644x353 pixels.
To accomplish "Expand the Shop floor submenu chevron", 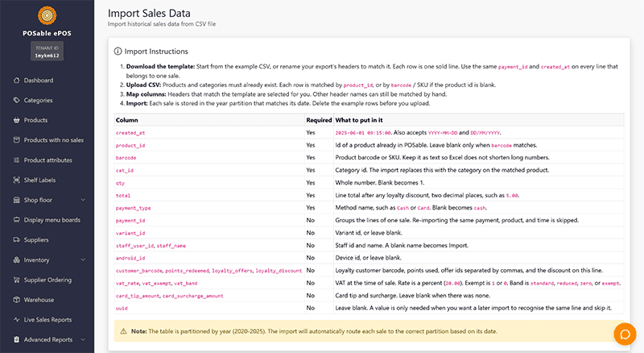I will [83, 200].
